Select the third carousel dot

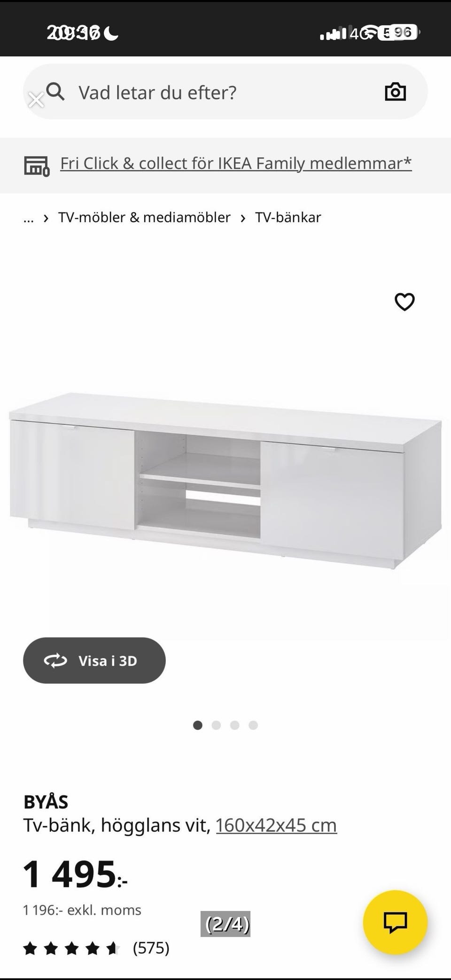[235, 725]
